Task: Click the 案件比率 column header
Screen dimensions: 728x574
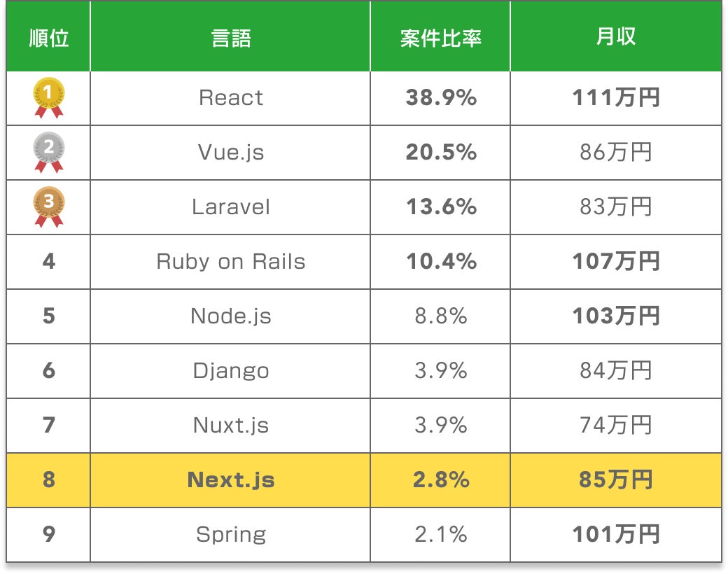Action: coord(441,38)
